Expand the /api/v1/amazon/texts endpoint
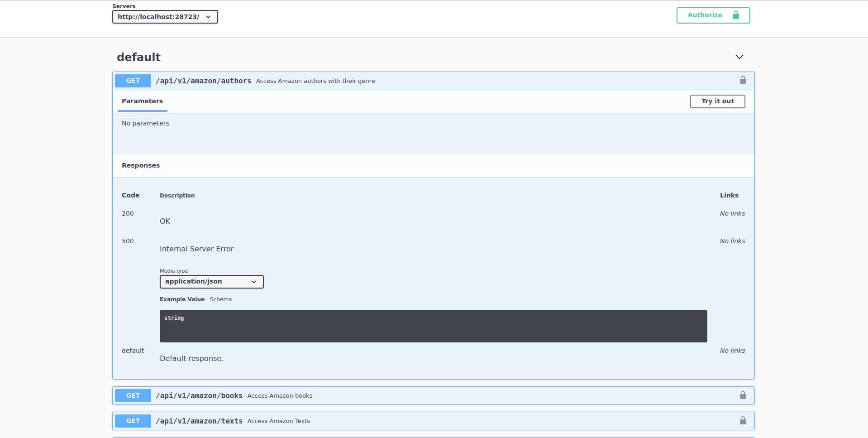 pos(199,421)
